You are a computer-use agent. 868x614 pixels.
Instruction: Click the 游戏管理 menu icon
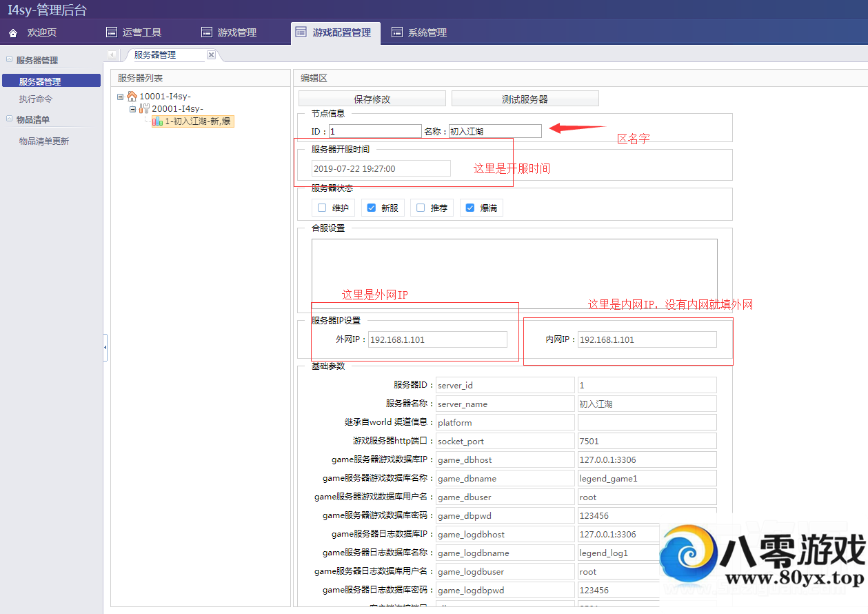pyautogui.click(x=207, y=32)
